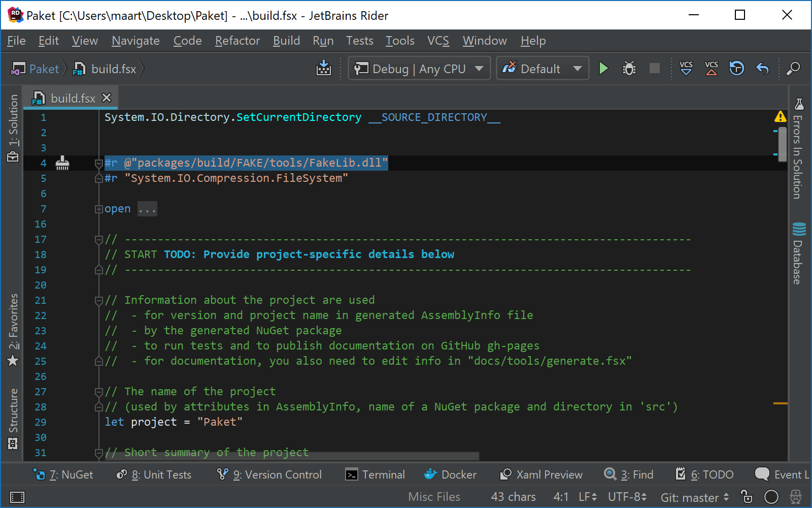This screenshot has height=508, width=812.
Task: Start debugging with the bug icon
Action: (x=629, y=68)
